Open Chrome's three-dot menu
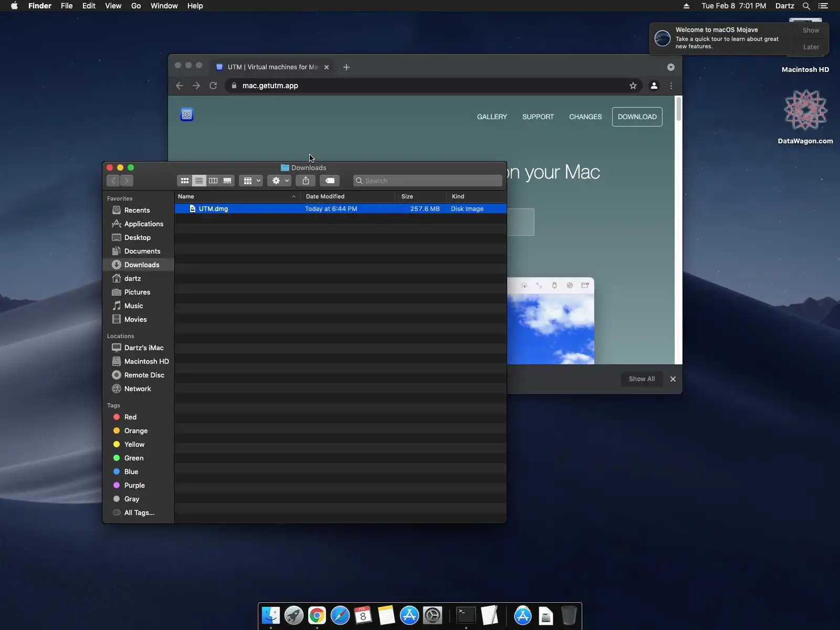This screenshot has height=630, width=840. (x=671, y=86)
